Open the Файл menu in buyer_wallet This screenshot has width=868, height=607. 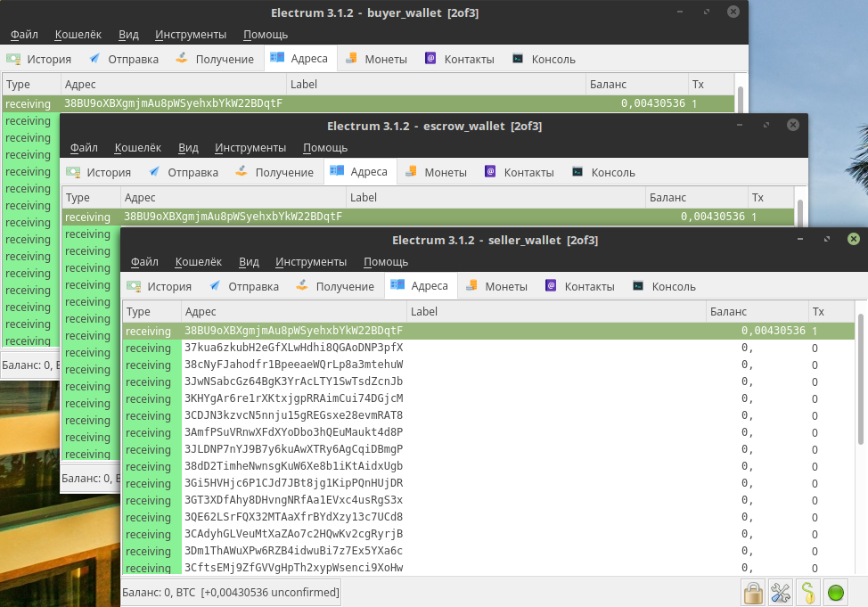[24, 35]
